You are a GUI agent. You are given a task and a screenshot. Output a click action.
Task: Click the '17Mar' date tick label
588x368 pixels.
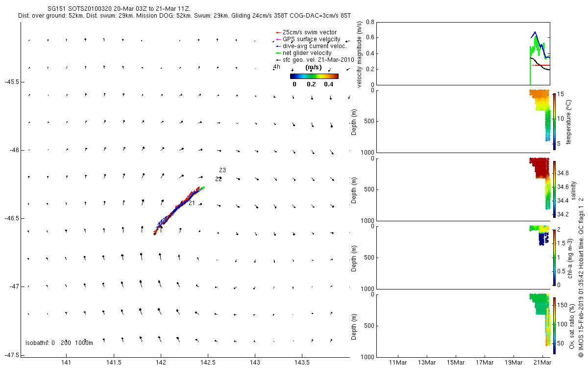tap(485, 363)
